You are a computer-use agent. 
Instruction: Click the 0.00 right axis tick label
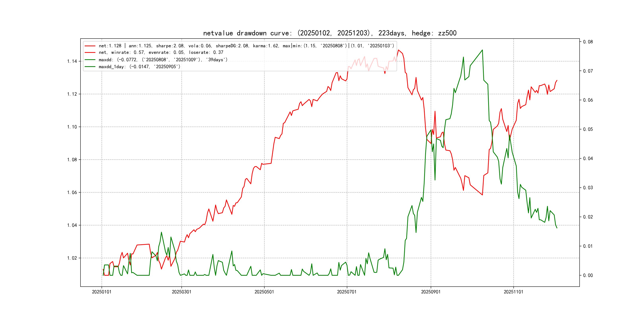[x=588, y=275]
